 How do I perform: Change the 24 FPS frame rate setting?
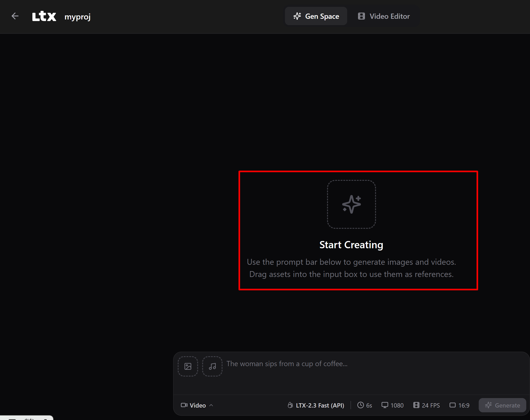click(x=426, y=405)
